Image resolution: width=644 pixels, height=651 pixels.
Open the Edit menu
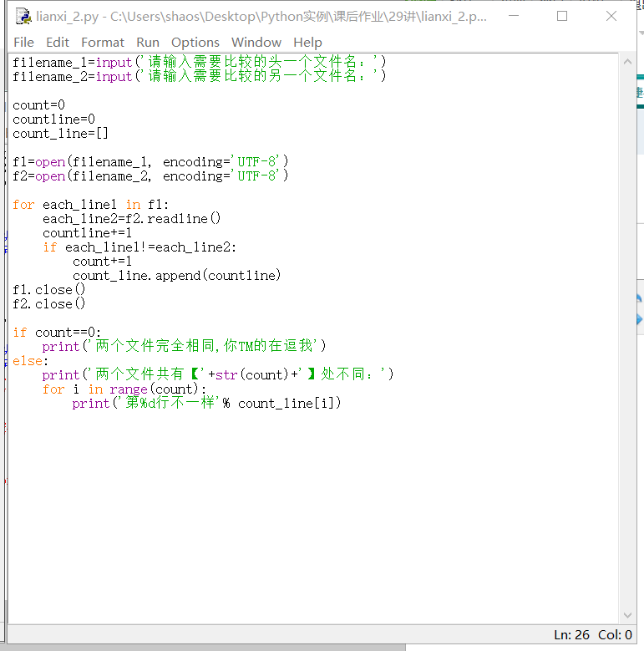[58, 42]
